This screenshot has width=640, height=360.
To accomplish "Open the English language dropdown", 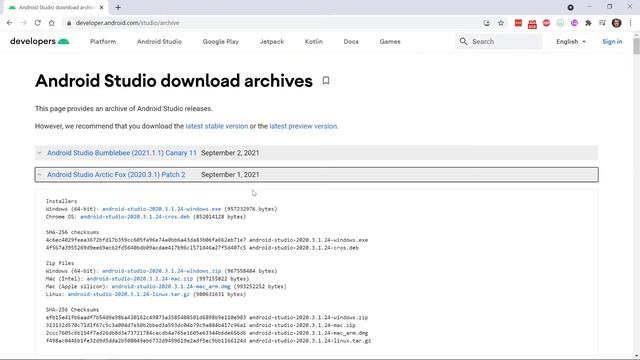I will tap(571, 42).
